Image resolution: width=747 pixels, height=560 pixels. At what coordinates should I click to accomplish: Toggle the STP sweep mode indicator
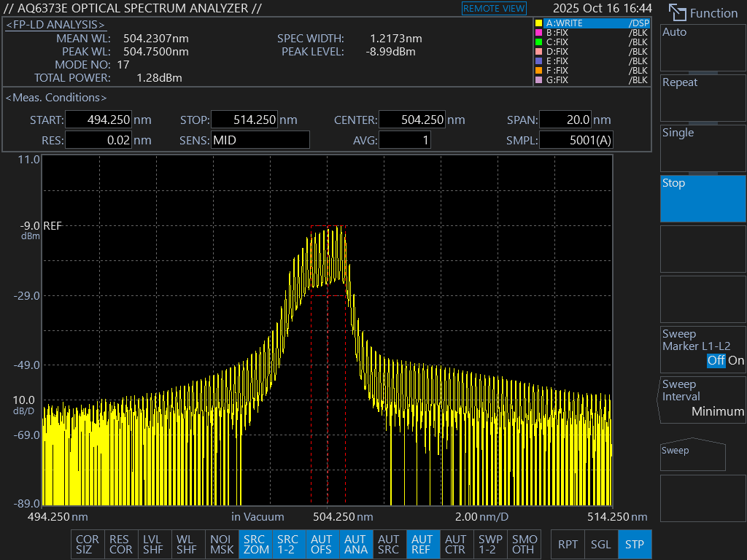click(635, 545)
